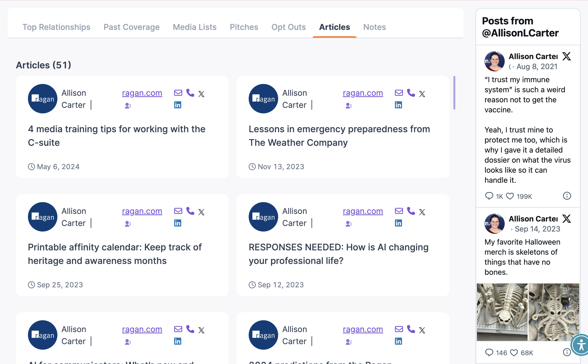Click email icon on 'Printable affinity calendar' card
This screenshot has height=364, width=588.
click(178, 211)
